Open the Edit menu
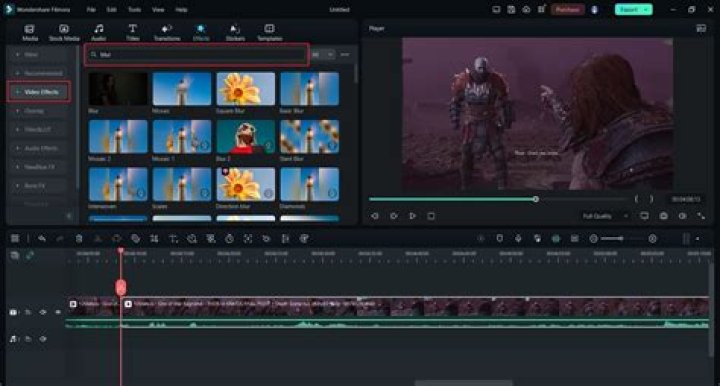 point(112,10)
